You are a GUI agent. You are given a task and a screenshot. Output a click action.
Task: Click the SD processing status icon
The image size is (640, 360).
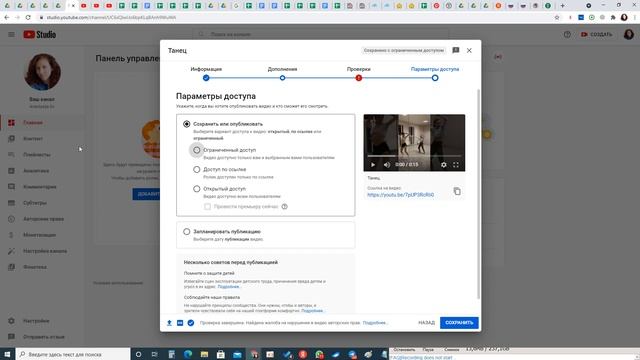tap(180, 323)
